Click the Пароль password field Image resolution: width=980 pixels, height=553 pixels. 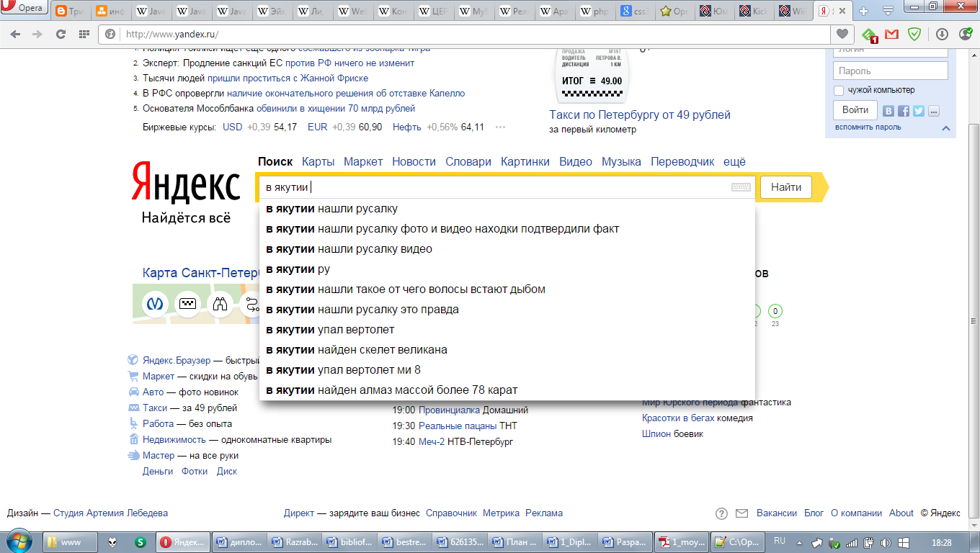[891, 71]
